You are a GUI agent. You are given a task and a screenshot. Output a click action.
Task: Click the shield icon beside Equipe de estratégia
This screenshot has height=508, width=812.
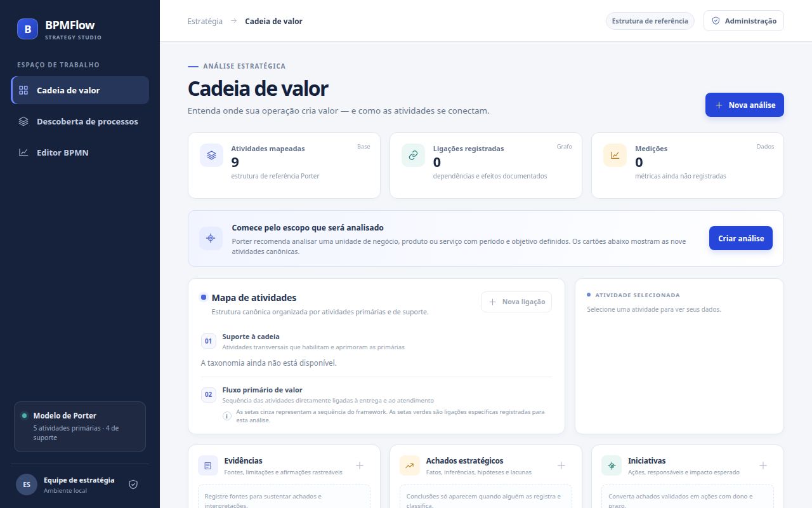tap(133, 484)
